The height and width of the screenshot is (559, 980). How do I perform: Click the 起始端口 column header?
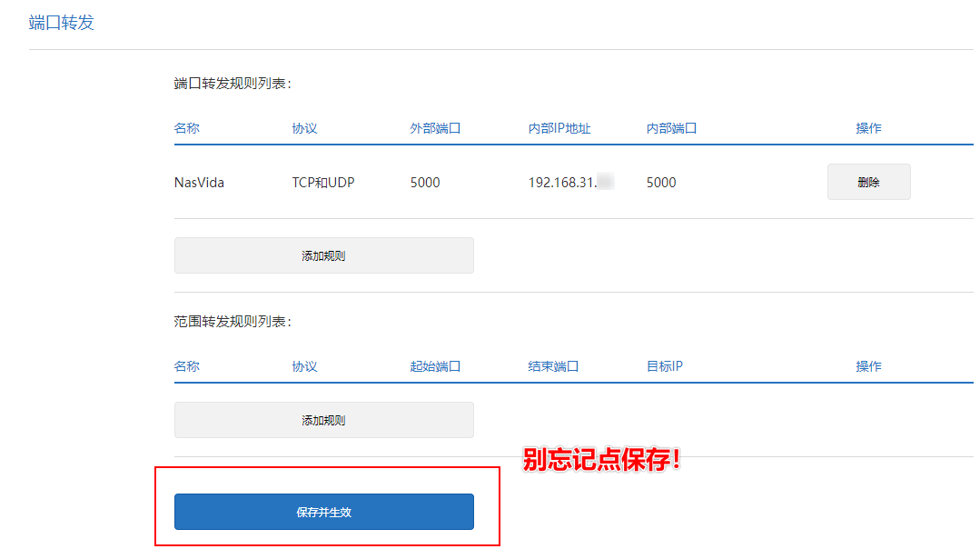[x=435, y=366]
